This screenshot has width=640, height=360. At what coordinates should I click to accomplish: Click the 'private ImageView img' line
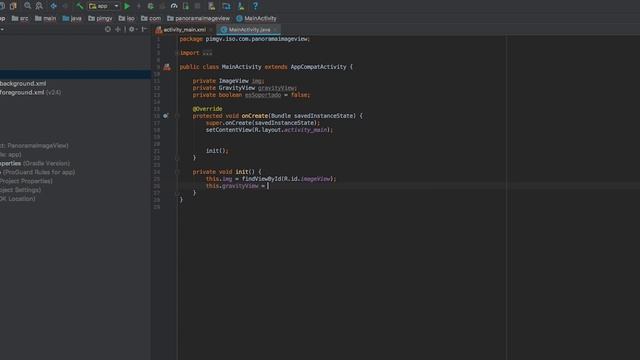coord(228,81)
